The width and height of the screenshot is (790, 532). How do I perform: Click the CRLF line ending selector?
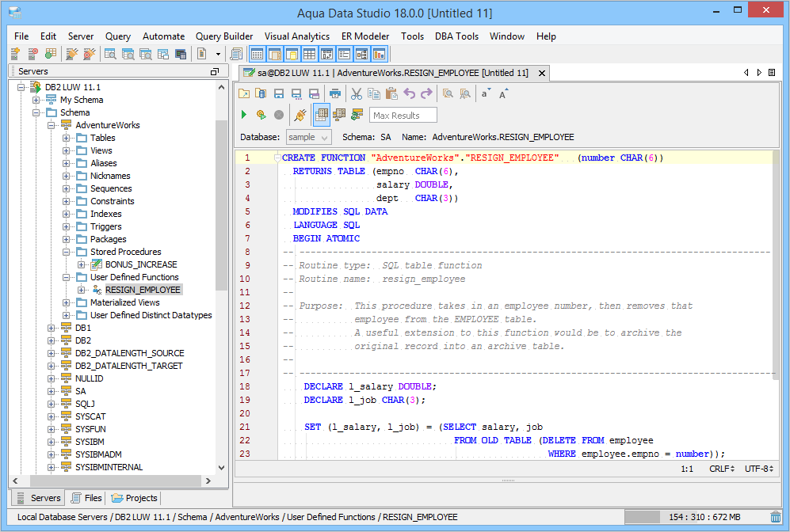tap(722, 469)
